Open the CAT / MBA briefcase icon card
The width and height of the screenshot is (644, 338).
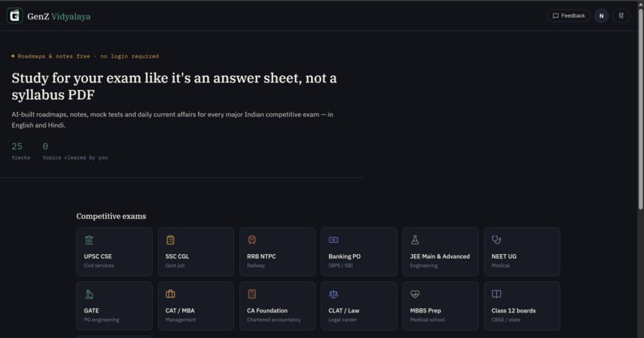(x=196, y=305)
